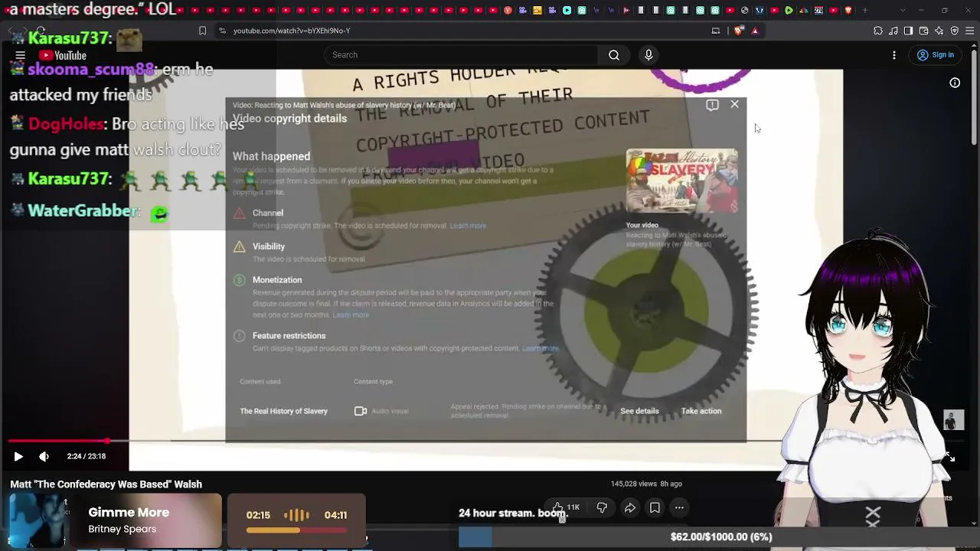Click the YouTube search magnifier button
The height and width of the screenshot is (551, 980).
(614, 55)
